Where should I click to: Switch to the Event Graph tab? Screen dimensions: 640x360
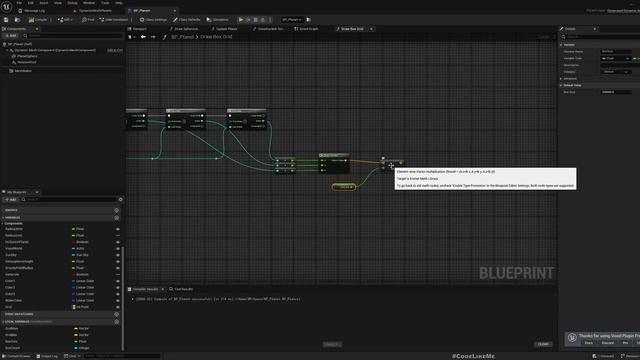[306, 29]
